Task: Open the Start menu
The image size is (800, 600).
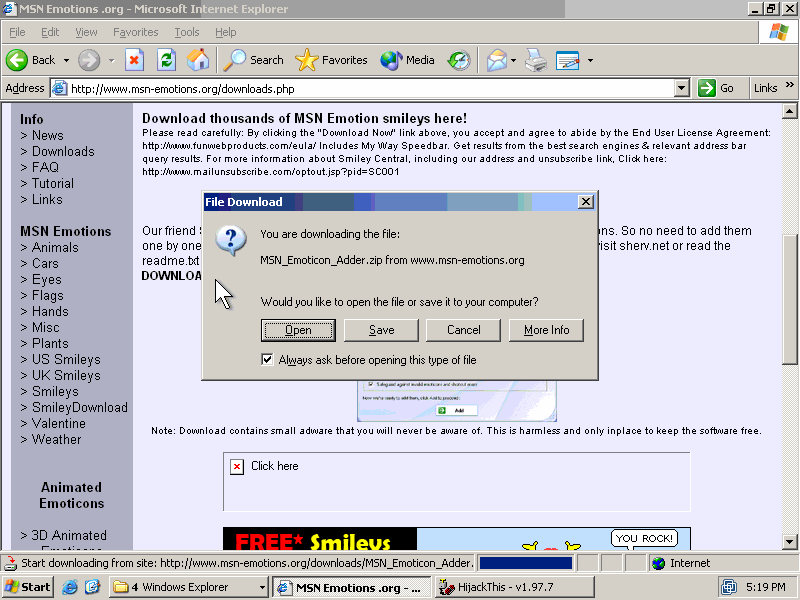Action: click(x=28, y=587)
